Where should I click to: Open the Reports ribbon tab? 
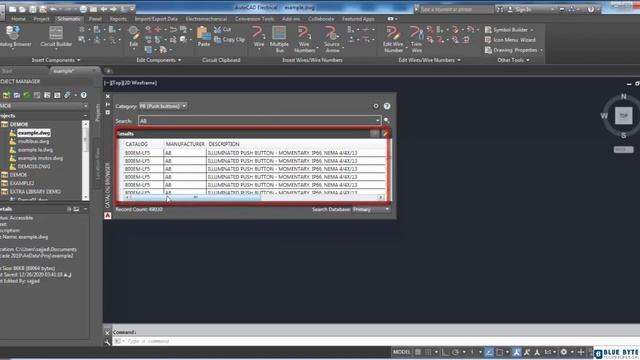click(118, 19)
